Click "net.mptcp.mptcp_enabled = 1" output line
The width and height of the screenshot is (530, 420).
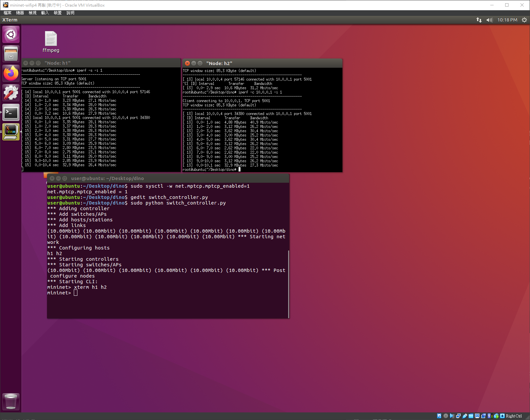click(x=87, y=192)
